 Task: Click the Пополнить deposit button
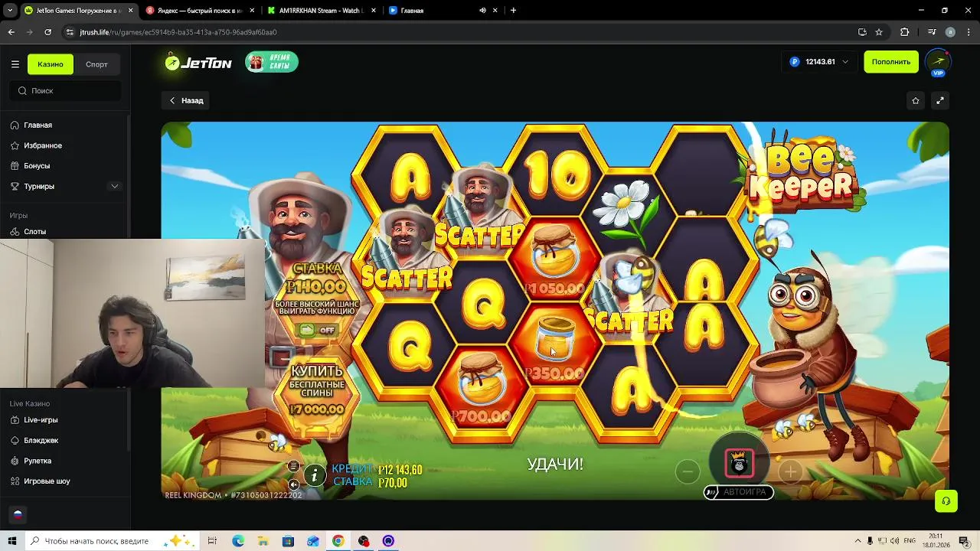tap(890, 62)
